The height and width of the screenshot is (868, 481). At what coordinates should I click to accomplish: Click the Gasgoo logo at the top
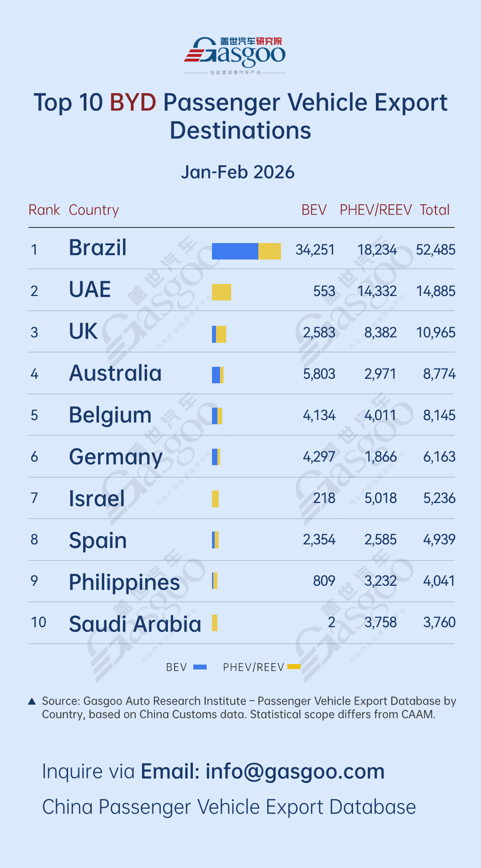click(235, 55)
